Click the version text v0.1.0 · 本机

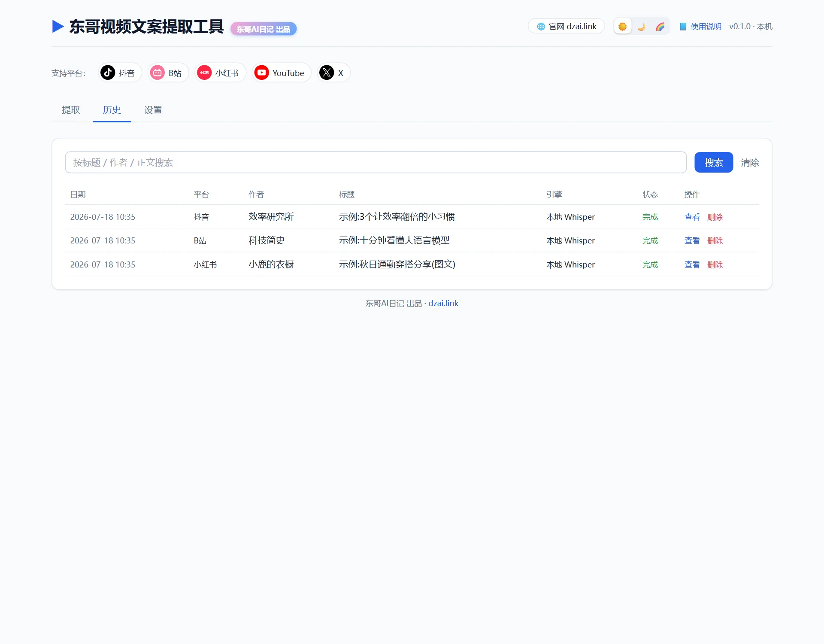[x=751, y=27]
